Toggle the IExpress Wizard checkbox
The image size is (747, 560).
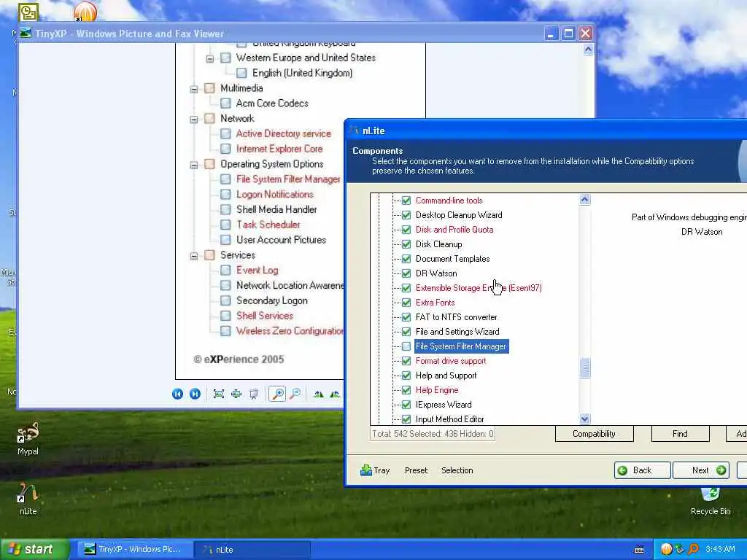[x=406, y=405]
